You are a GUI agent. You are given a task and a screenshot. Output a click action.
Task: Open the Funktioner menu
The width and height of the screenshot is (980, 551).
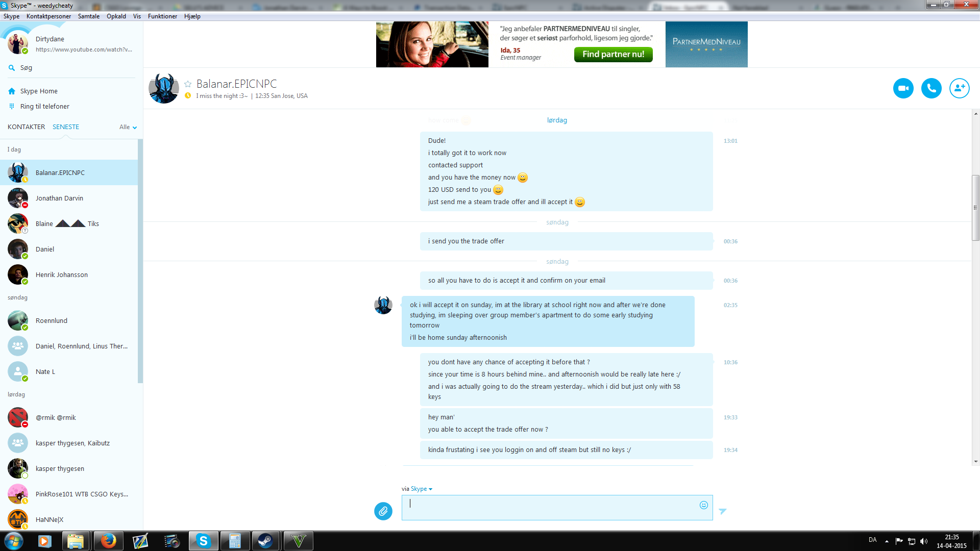pos(162,16)
